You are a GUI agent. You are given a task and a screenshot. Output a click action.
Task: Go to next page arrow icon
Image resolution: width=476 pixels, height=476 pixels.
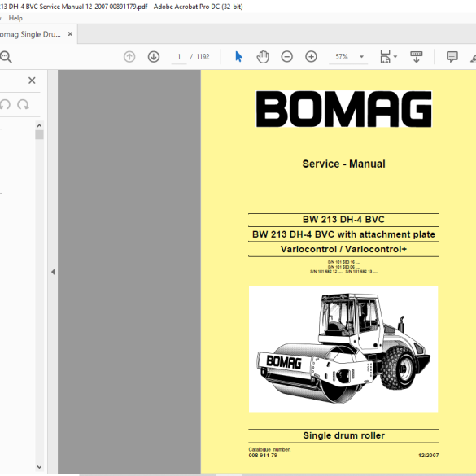[x=154, y=57]
